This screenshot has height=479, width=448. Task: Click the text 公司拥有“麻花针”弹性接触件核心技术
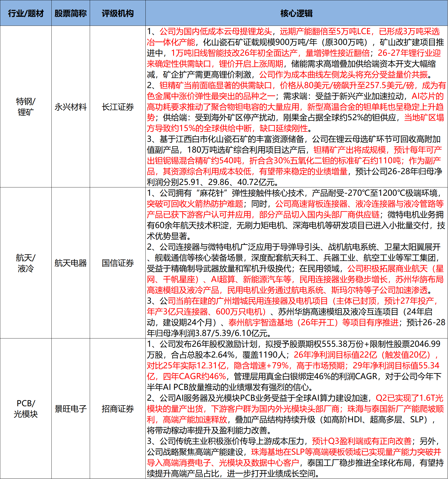232,193
